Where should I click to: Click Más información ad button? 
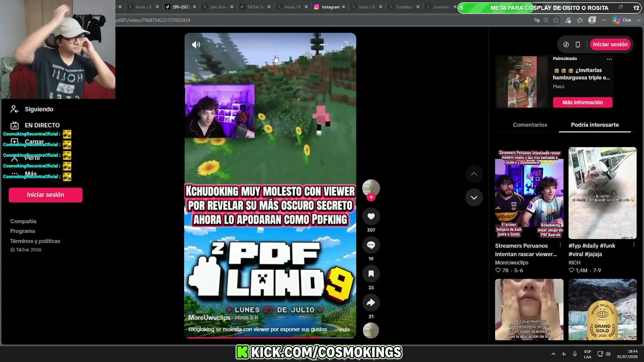583,103
